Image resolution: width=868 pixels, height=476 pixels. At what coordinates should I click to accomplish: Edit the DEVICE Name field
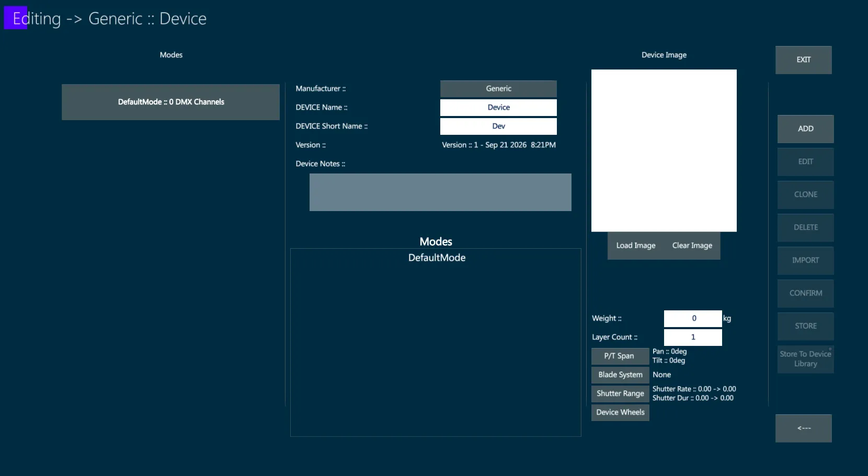pyautogui.click(x=498, y=108)
